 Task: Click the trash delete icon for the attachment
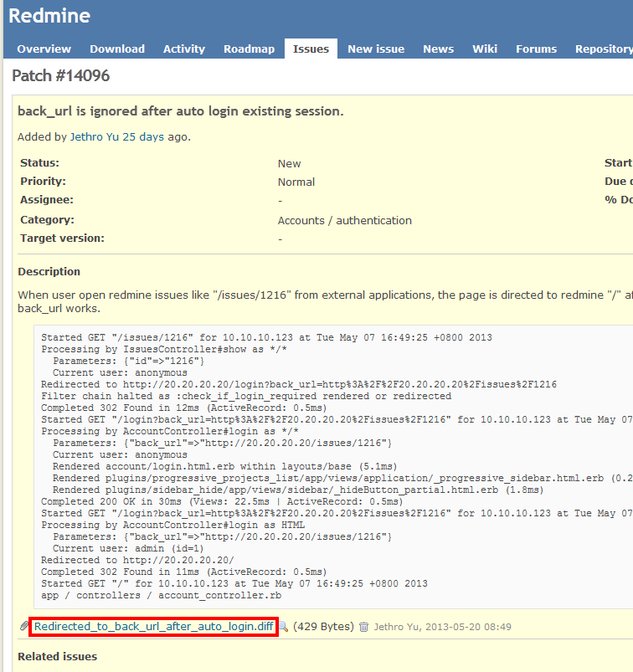363,627
